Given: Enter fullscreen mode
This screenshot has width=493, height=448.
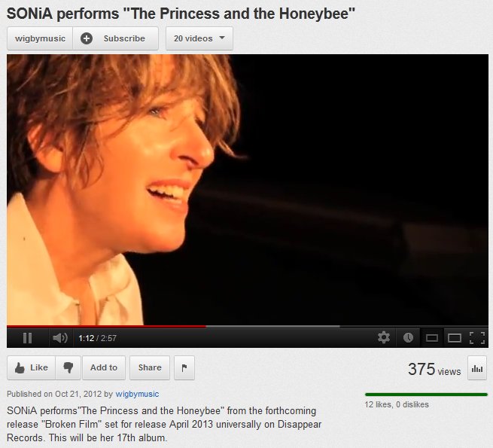Looking at the screenshot, I should [x=477, y=338].
